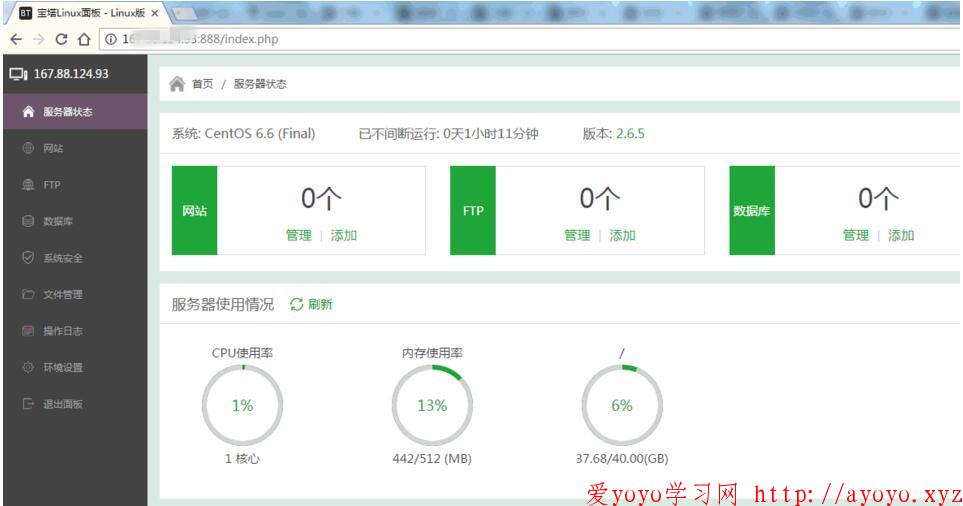Viewport: 963px width, 506px height.
Task: Click the 服务器状态 breadcrumb text
Action: [x=260, y=84]
